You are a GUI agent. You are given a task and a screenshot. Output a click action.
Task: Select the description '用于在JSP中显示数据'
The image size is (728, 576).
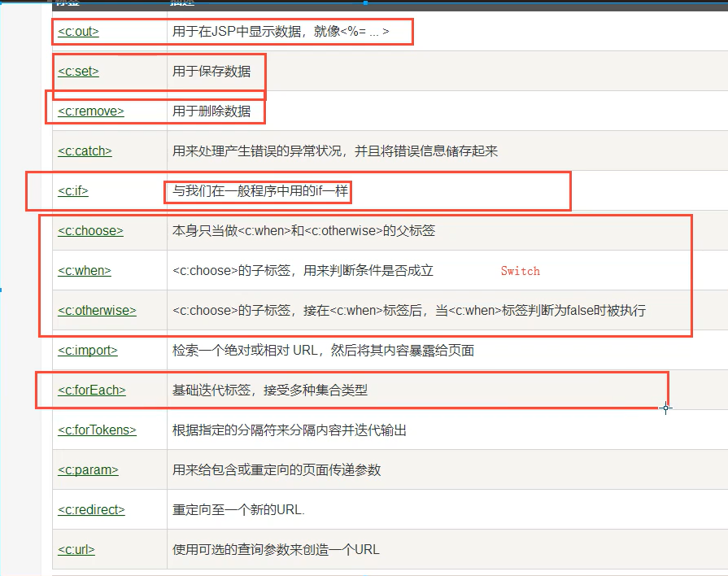[x=237, y=32]
